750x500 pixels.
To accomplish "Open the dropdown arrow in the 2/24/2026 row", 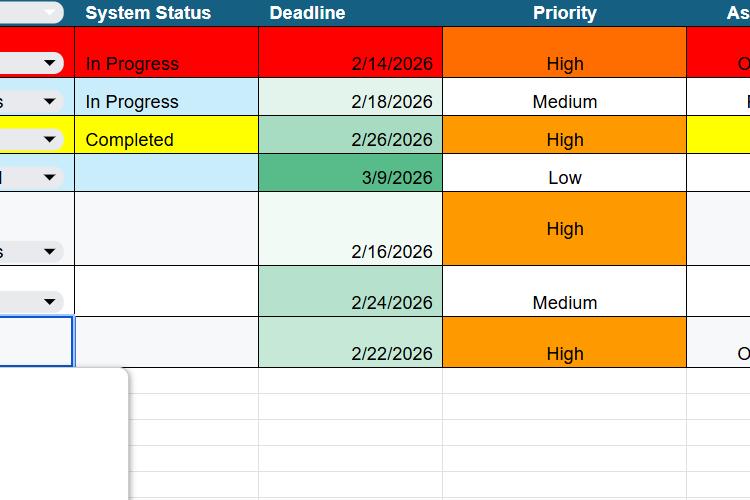I will (49, 302).
